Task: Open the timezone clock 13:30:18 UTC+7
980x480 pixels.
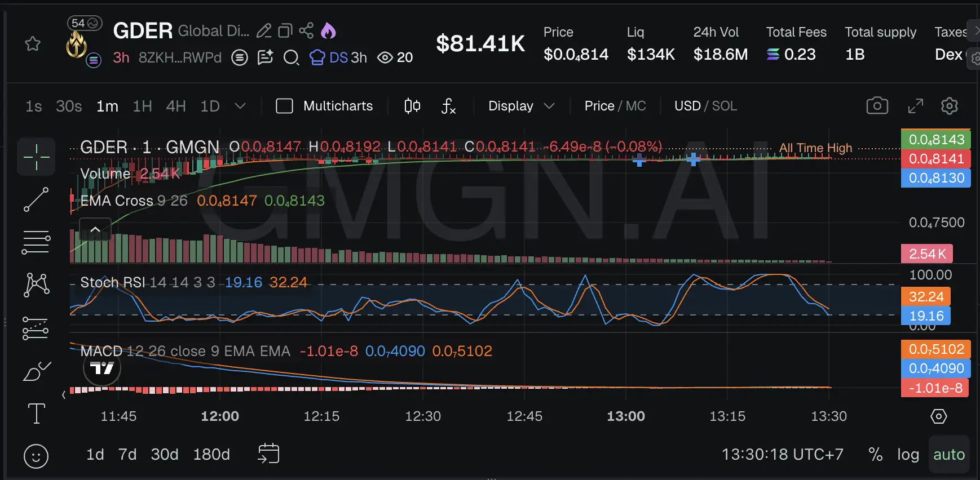Action: pyautogui.click(x=783, y=454)
